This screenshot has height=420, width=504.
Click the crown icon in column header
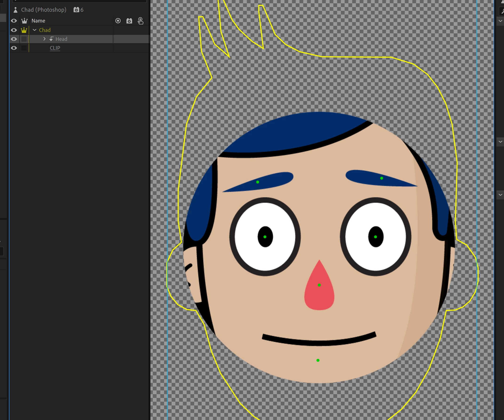(x=24, y=21)
